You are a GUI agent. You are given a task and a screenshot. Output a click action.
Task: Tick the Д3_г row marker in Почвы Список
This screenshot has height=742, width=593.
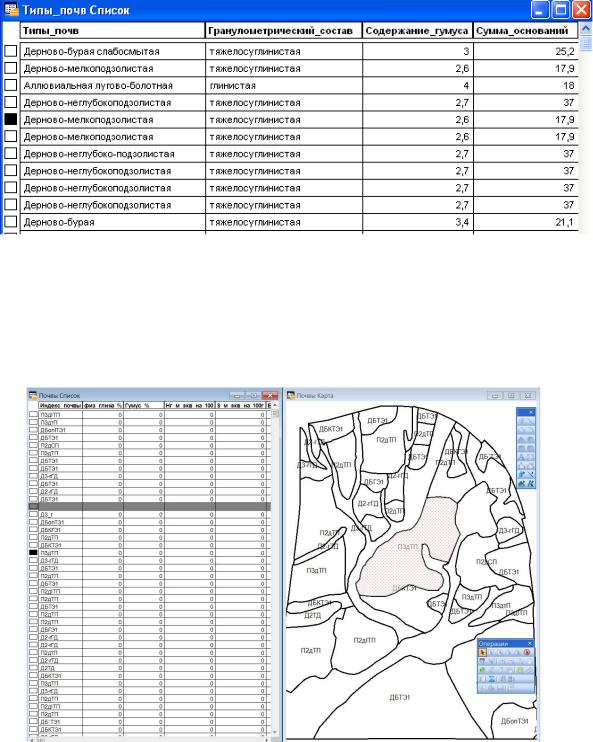coord(33,514)
